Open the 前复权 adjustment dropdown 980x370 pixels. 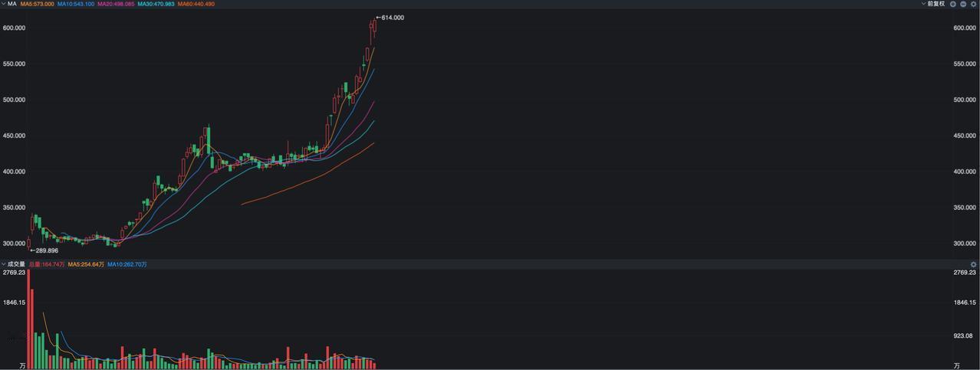tap(933, 4)
